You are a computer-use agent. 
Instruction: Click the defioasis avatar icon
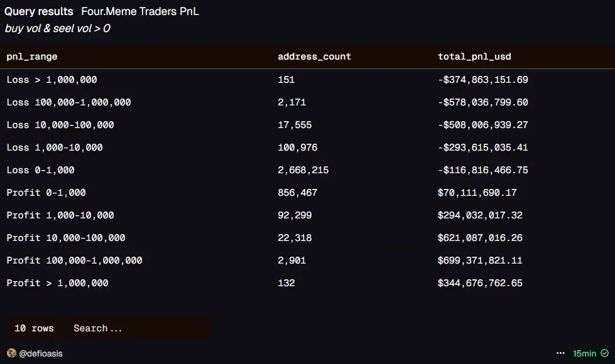[11, 353]
